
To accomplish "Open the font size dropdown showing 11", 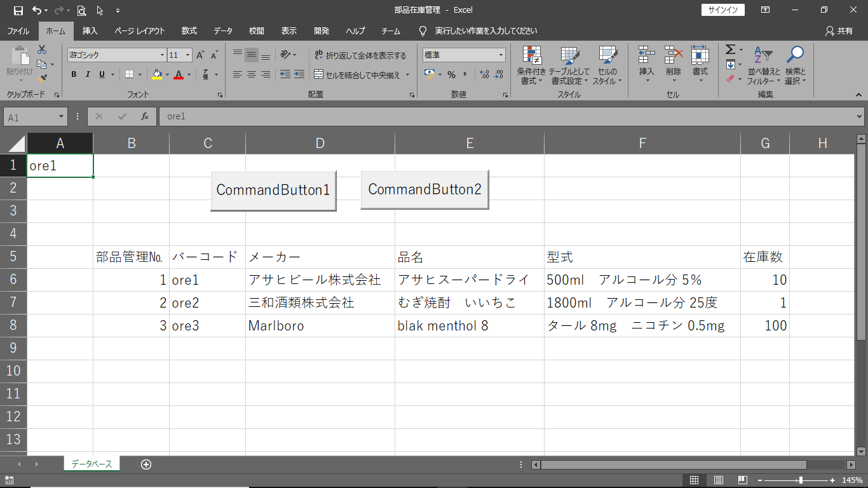I will tap(188, 55).
